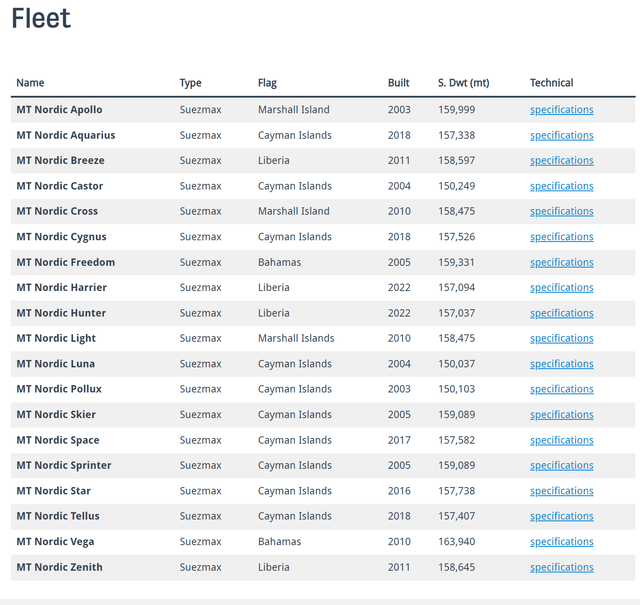Open MT Nordic Cygnus specifications
Image resolution: width=640 pixels, height=605 pixels.
562,237
